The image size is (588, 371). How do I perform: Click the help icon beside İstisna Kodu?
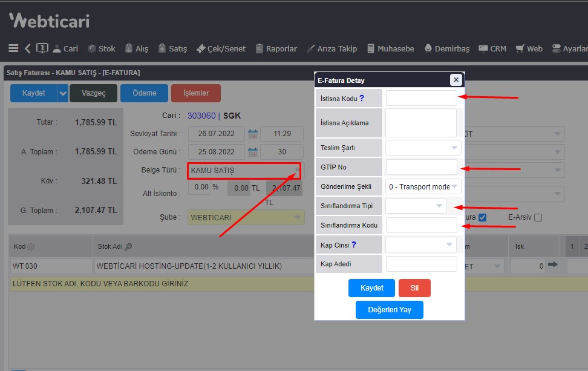(x=362, y=98)
